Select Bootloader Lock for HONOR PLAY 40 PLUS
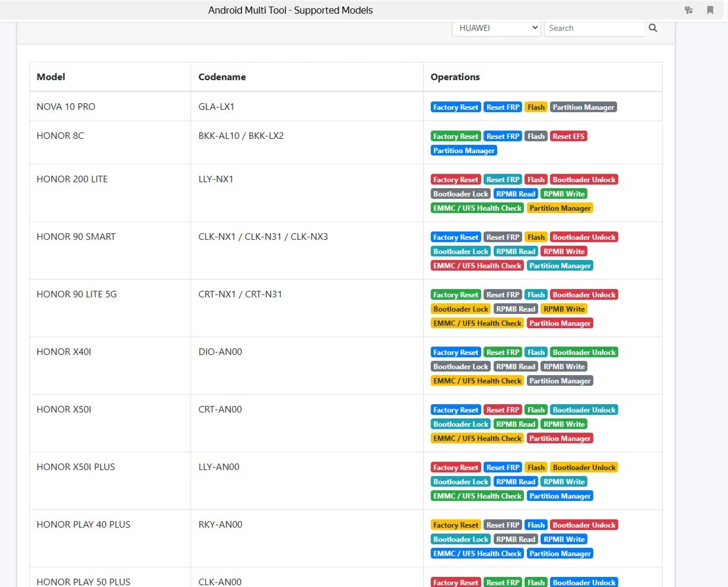The image size is (728, 587). 461,540
